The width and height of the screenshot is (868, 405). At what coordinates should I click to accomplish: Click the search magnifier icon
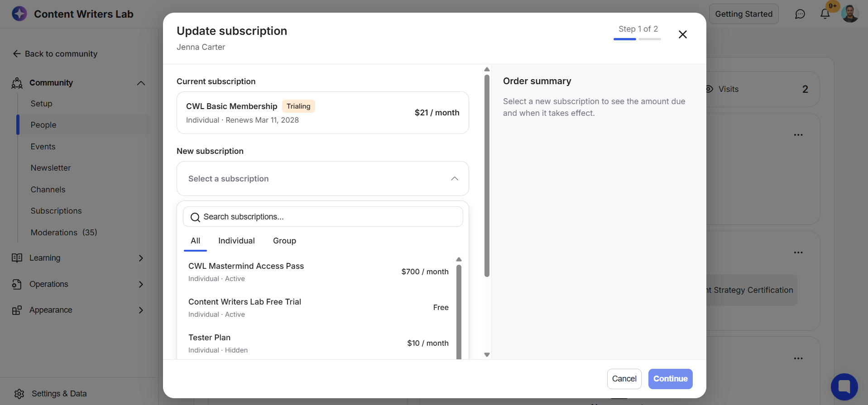click(195, 217)
